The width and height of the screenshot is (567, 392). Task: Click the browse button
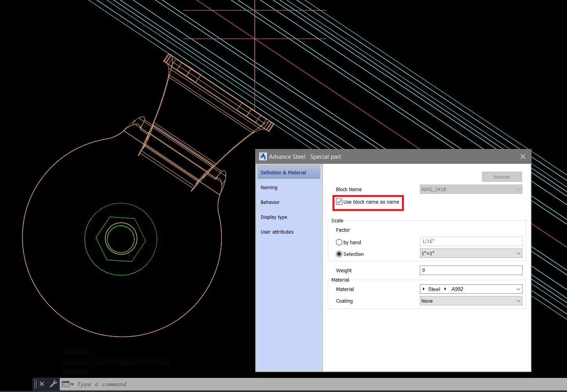(501, 176)
